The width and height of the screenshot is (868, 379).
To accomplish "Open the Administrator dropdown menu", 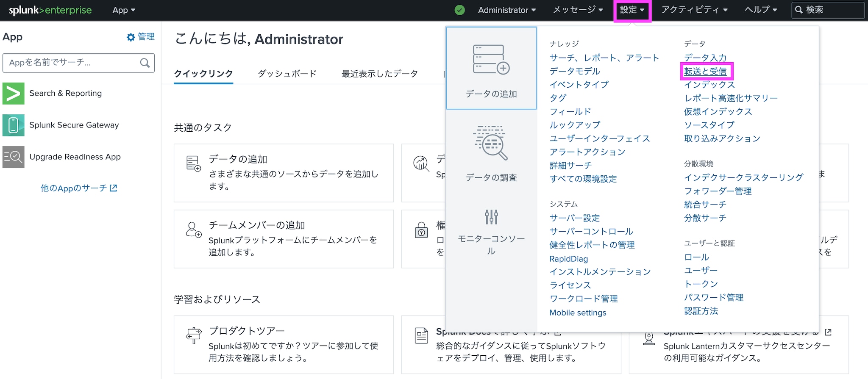I will click(507, 10).
